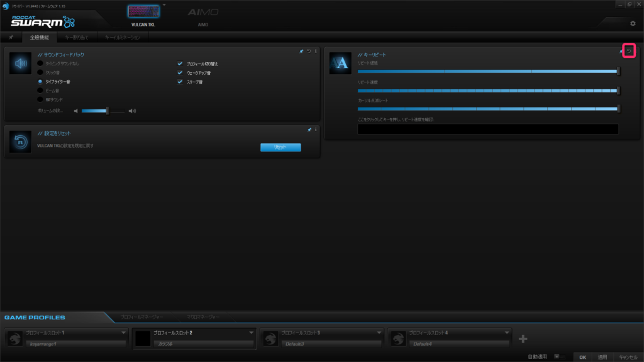Open the プロフィールマネージャー tab
The image size is (644, 362).
[x=142, y=317]
